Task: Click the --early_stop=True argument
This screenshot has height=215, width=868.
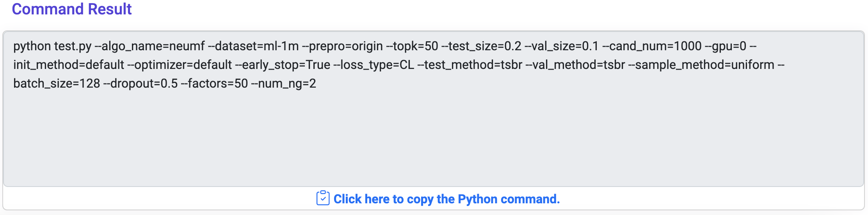Action: [283, 65]
